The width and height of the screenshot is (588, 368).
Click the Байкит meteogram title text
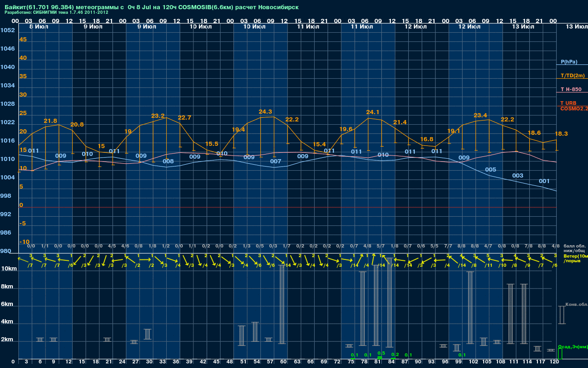pos(152,7)
